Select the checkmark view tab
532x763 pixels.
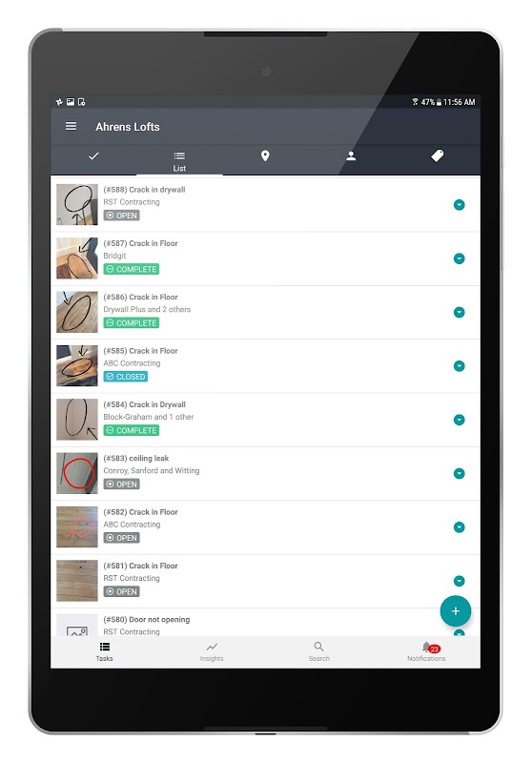[93, 156]
